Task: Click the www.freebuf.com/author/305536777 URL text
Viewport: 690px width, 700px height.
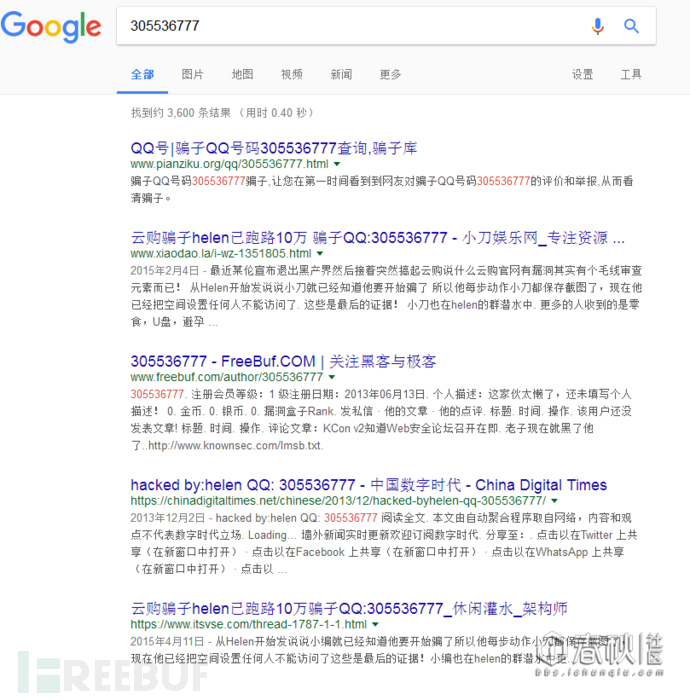Action: click(x=227, y=377)
